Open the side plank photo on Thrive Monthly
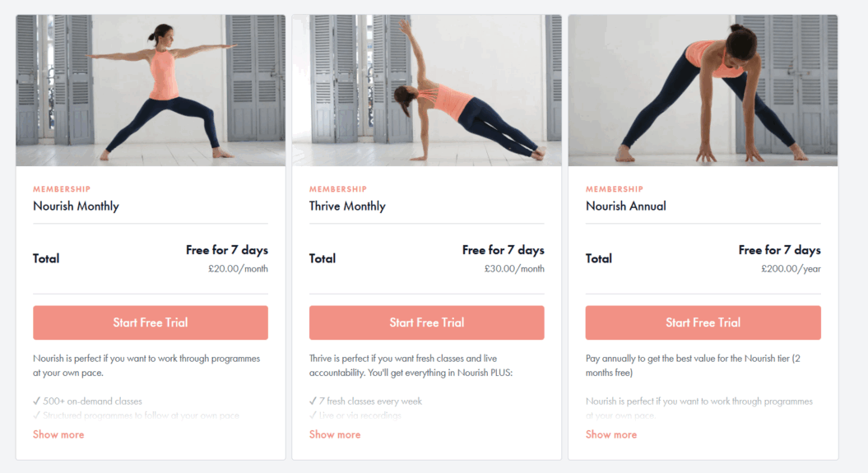 [426, 90]
